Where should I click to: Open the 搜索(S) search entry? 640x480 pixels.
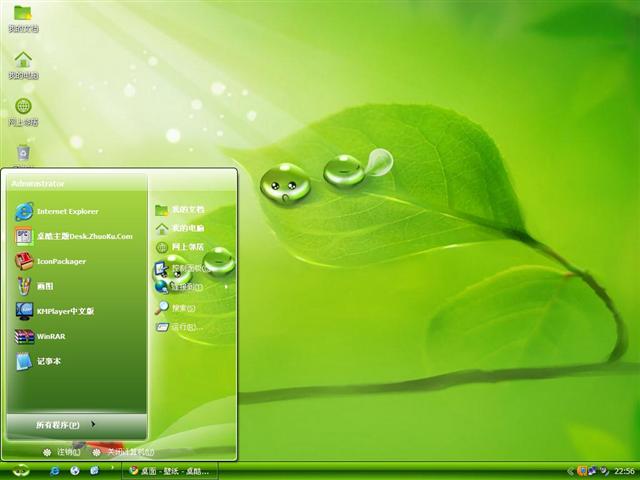pos(176,308)
